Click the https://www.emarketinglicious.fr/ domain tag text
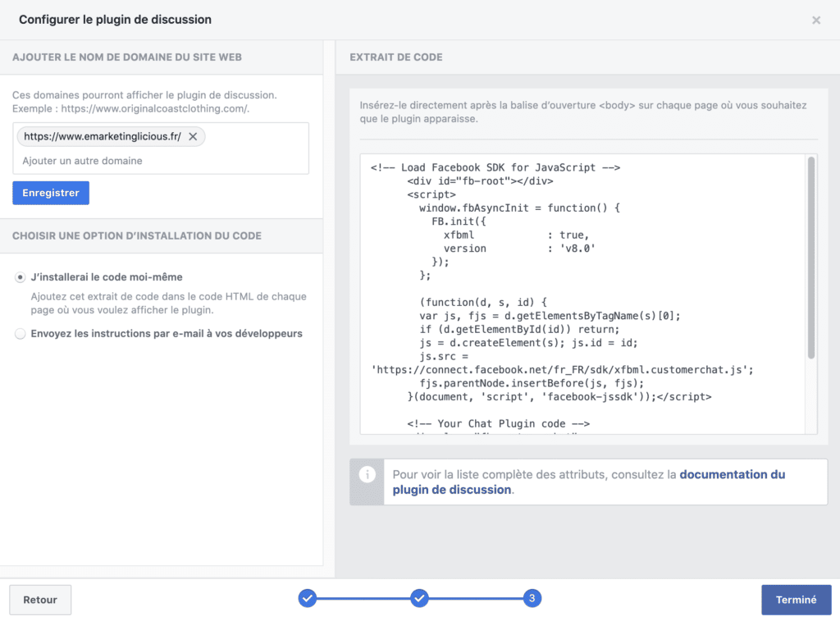 tap(103, 137)
